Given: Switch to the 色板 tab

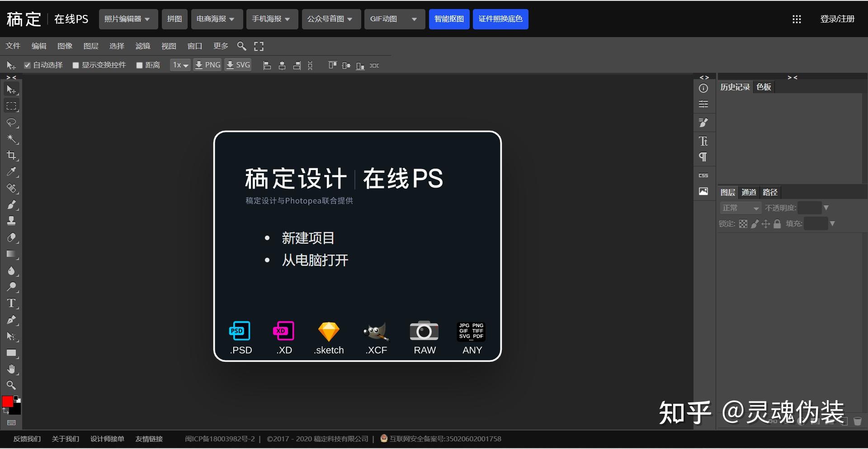Looking at the screenshot, I should pos(764,87).
